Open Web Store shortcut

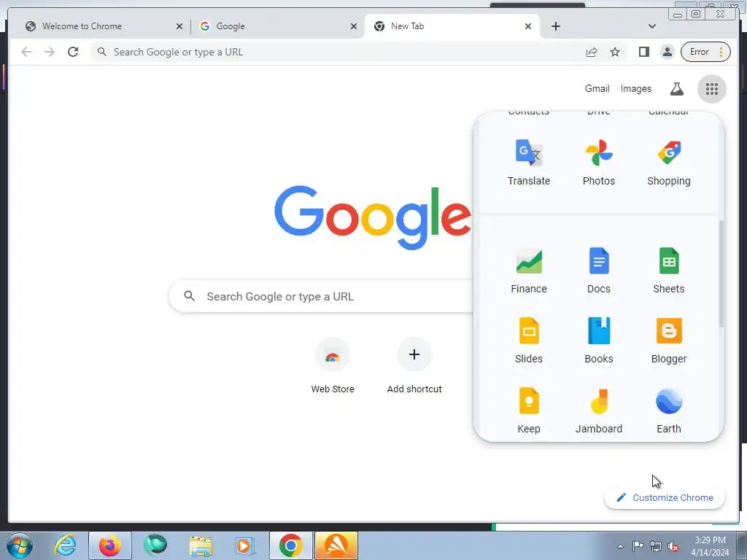pyautogui.click(x=333, y=366)
